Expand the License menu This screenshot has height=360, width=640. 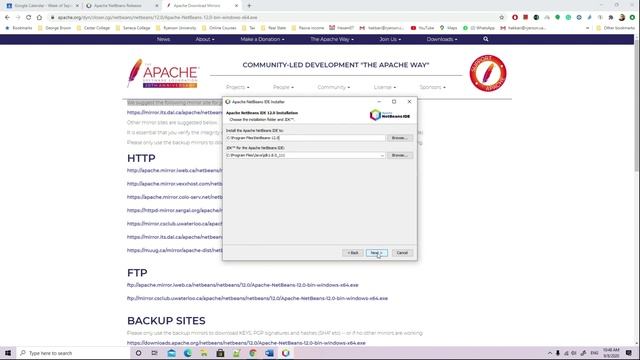[384, 87]
